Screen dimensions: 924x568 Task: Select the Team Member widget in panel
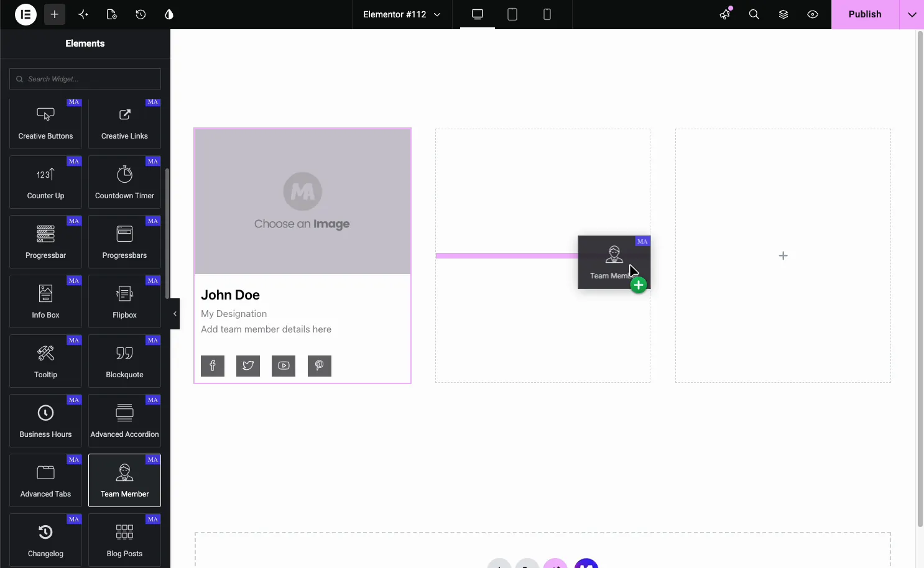point(124,480)
